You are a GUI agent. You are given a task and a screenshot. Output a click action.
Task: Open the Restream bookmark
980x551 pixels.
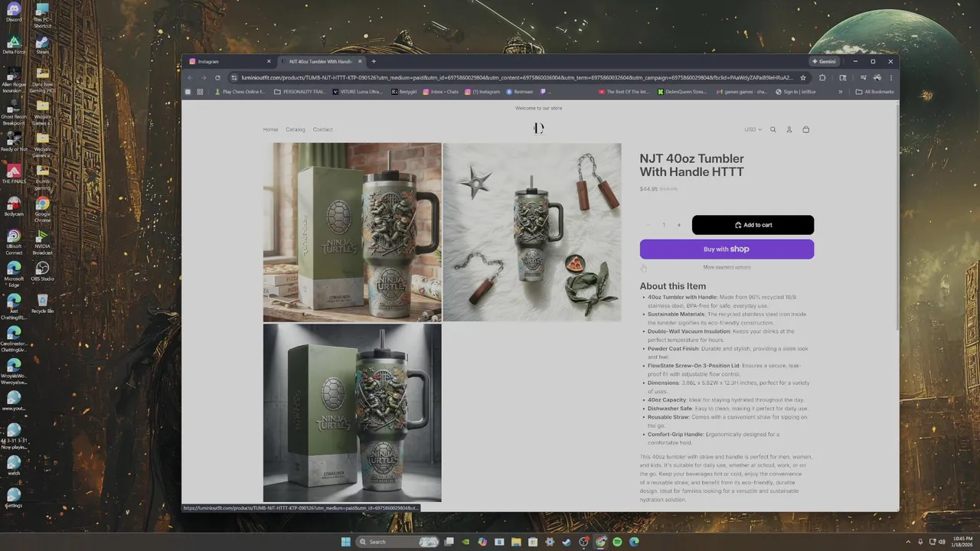(519, 92)
